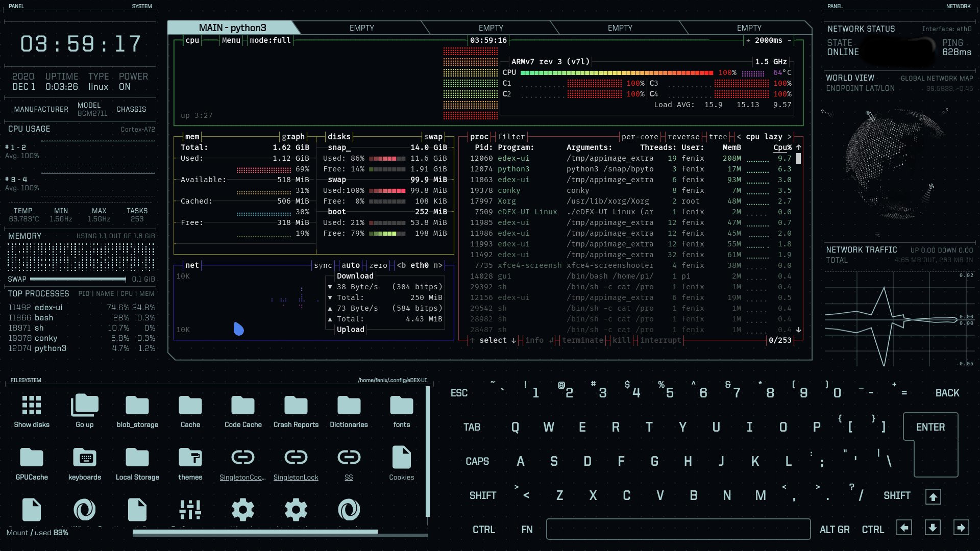Click the process list scrollbar
The height and width of the screenshot is (551, 980).
[798, 158]
